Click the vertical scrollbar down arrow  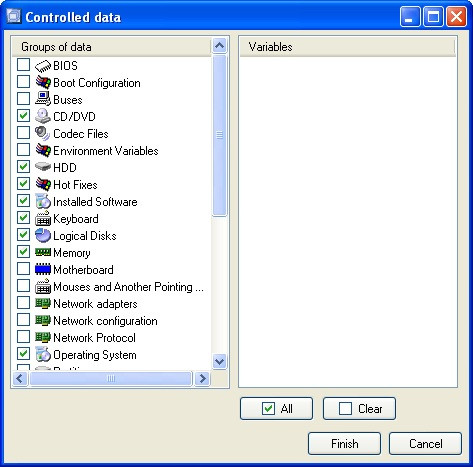pyautogui.click(x=219, y=362)
